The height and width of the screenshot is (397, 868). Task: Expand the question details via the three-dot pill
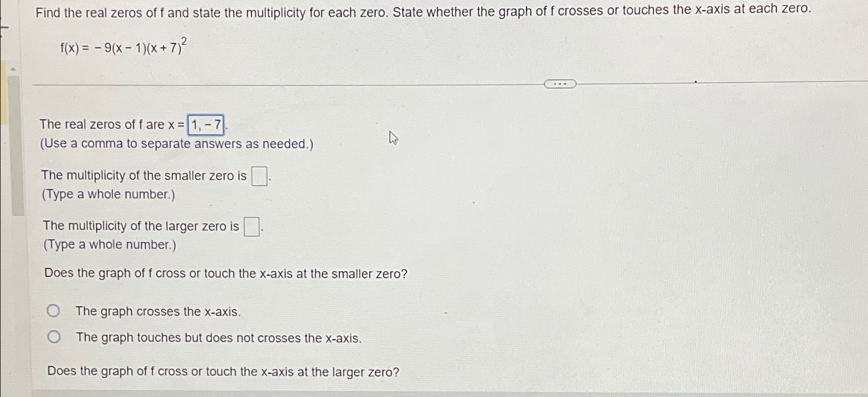(560, 83)
